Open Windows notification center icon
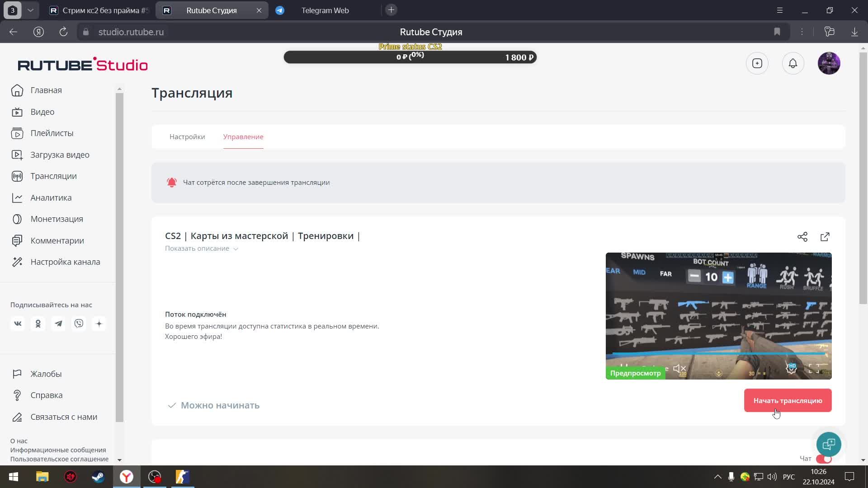 pos(849,477)
